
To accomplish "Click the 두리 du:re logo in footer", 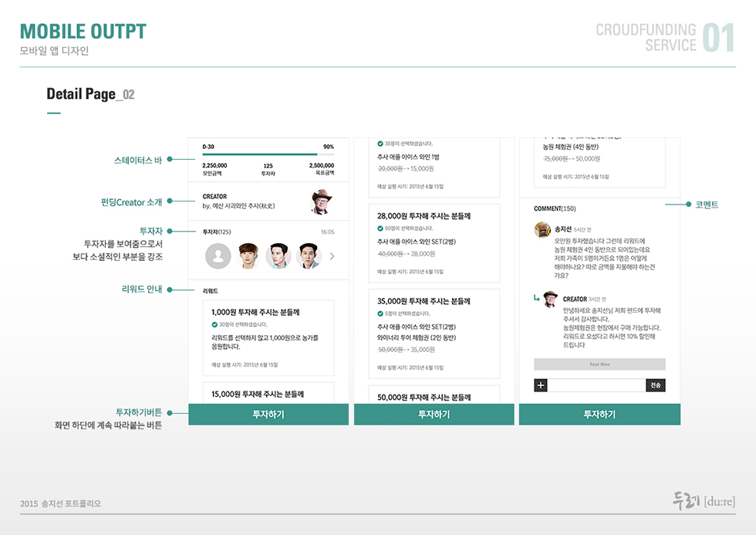I will 703,501.
